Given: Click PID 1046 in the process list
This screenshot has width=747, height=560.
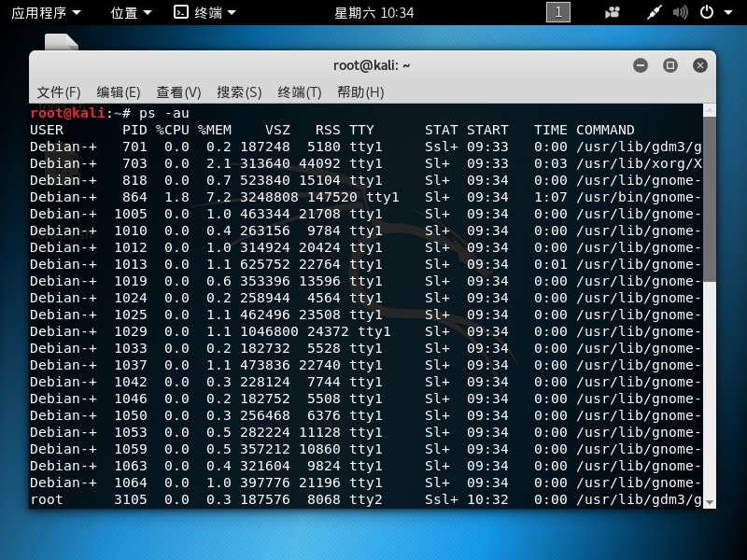Looking at the screenshot, I should (x=131, y=399).
